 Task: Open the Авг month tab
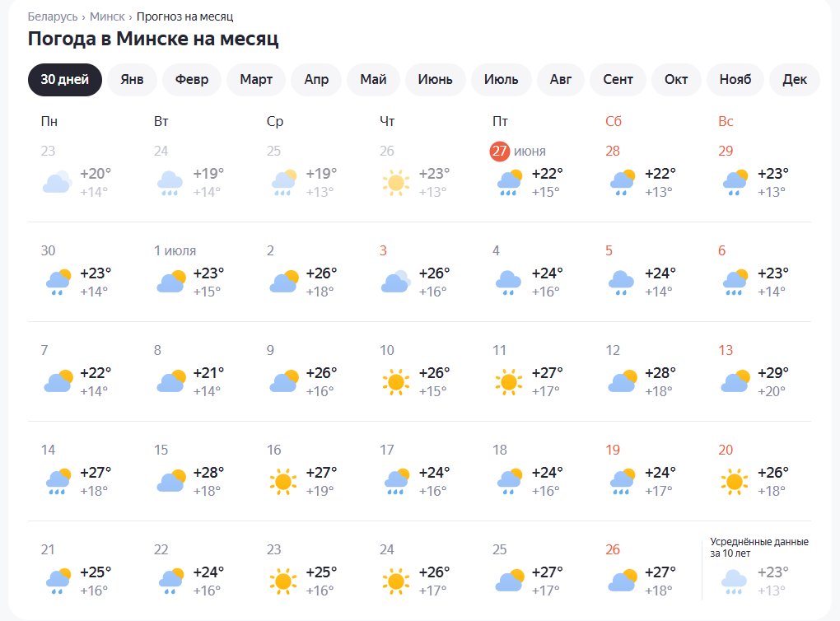[x=560, y=80]
